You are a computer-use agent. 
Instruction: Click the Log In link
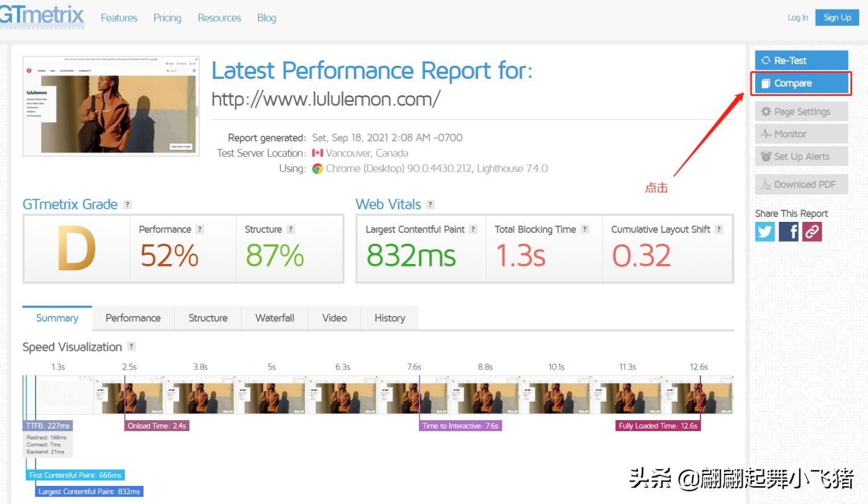[x=797, y=17]
